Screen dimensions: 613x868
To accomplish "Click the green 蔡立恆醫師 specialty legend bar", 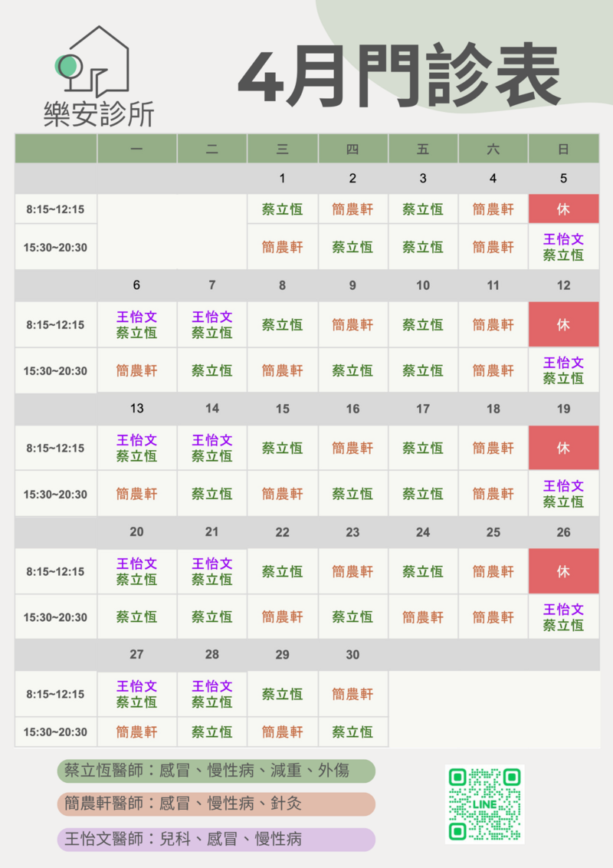I will (x=216, y=771).
